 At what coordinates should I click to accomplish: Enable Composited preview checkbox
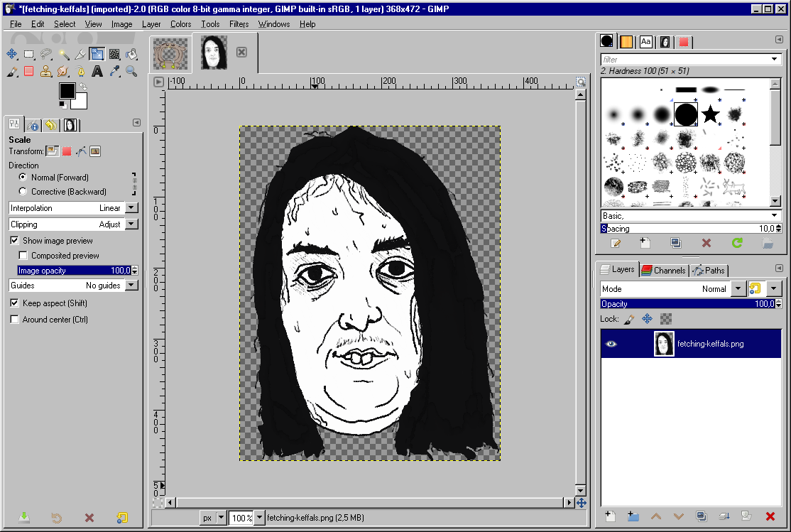coord(23,256)
